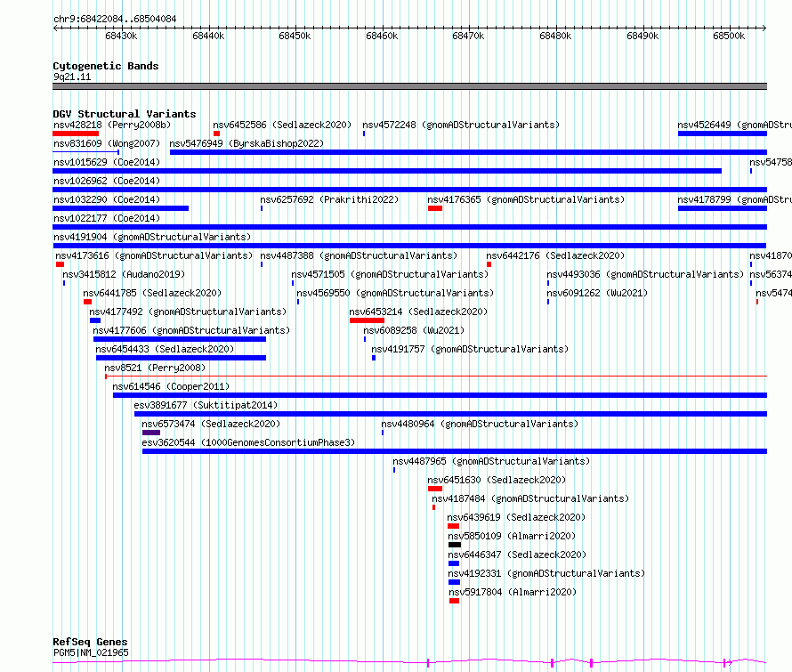Click nsv4173616 gnomAD variant label

coord(154,255)
